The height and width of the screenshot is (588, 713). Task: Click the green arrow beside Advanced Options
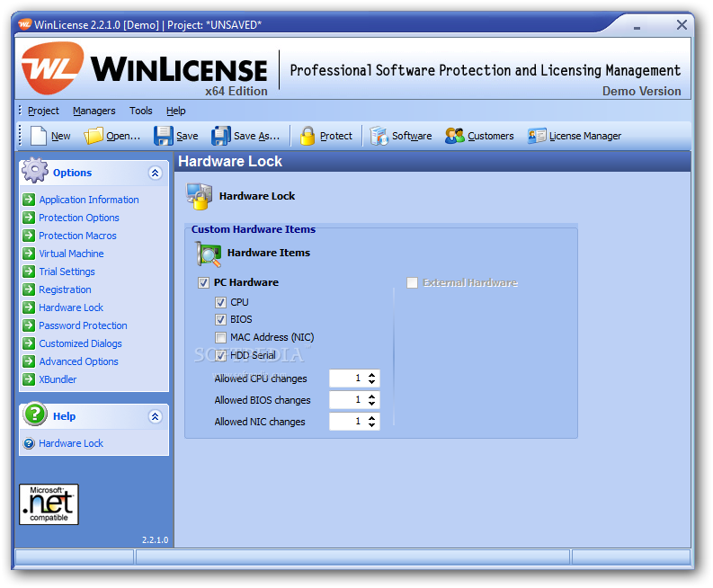[29, 361]
